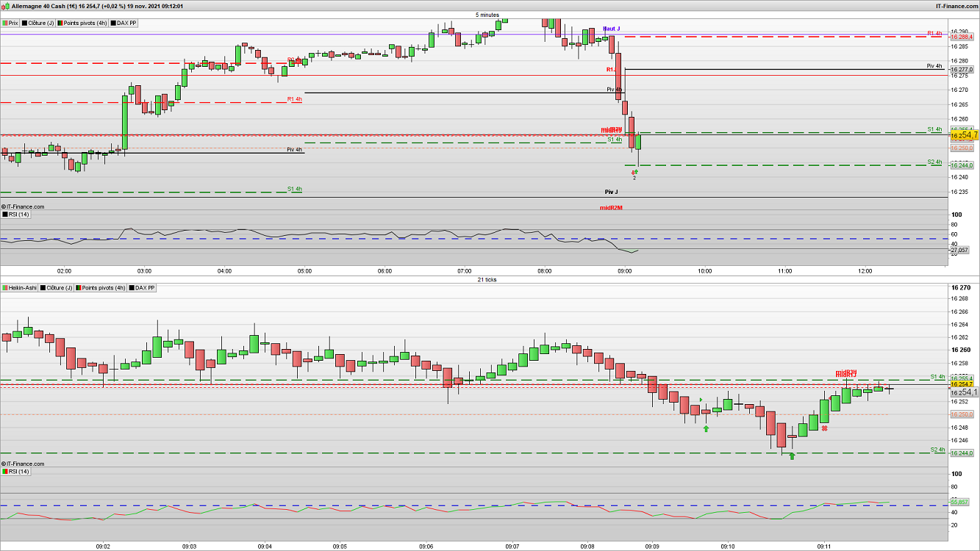Select the red/green signal arrows marked 2
The height and width of the screenshot is (551, 980).
[x=634, y=173]
